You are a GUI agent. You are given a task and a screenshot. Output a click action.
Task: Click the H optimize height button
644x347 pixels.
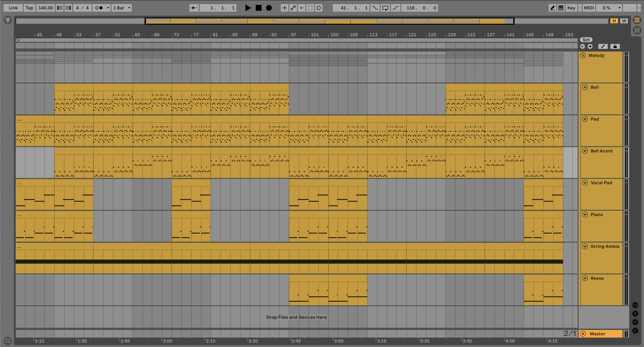[614, 21]
